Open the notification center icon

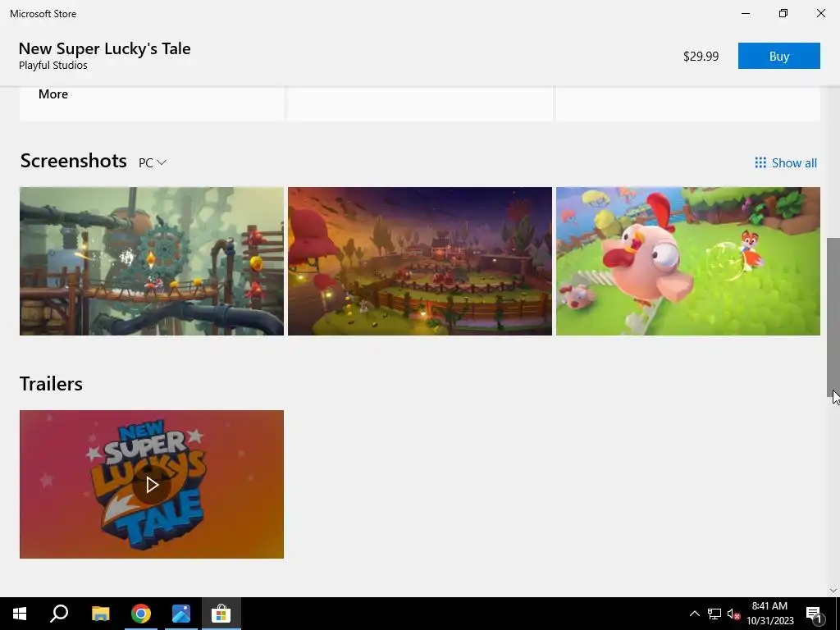tap(814, 614)
